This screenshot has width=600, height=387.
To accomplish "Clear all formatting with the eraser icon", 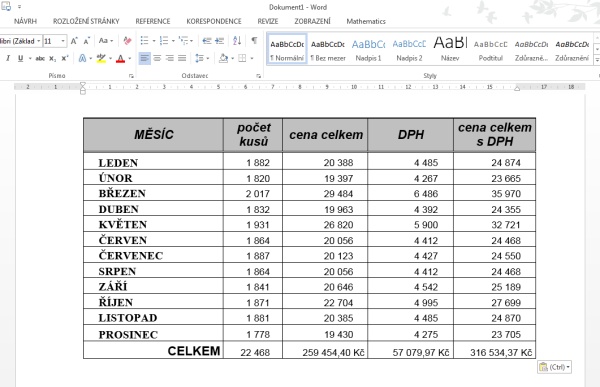I will click(x=127, y=41).
